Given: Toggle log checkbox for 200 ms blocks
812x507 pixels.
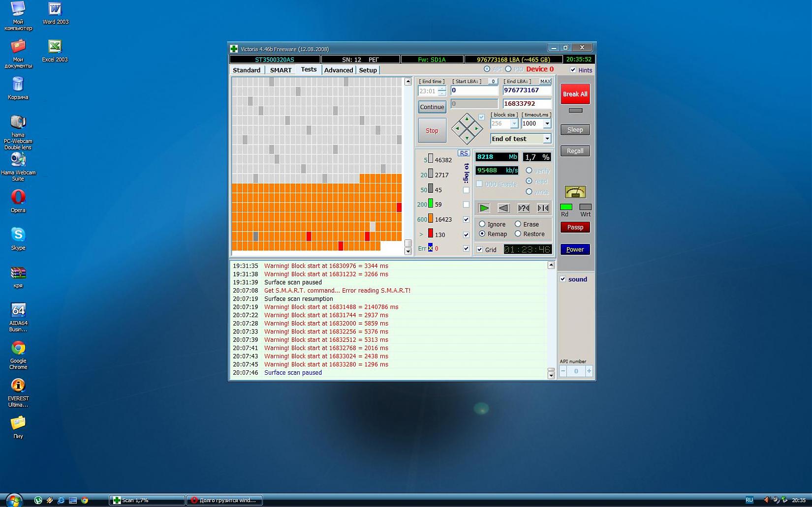Looking at the screenshot, I should (466, 204).
